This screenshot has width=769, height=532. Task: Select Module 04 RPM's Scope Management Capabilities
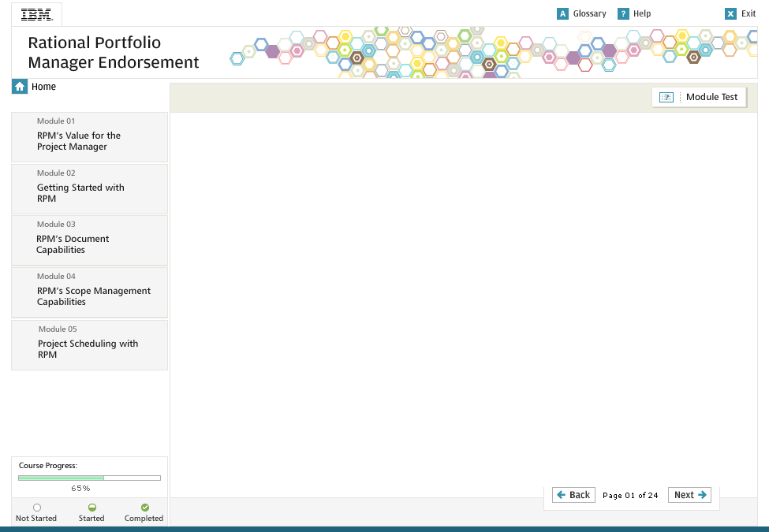pos(89,292)
